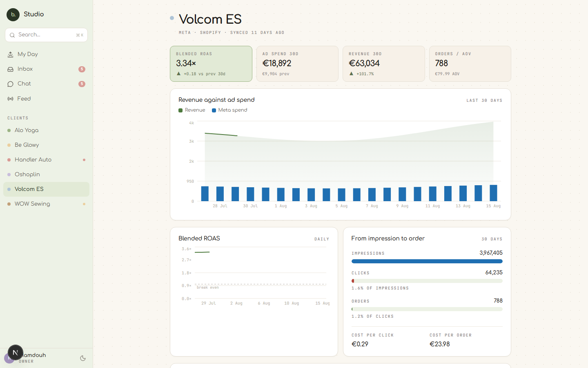Screen dimensions: 588x368
Task: Click the Blended ROAS summary card
Action: tap(211, 64)
